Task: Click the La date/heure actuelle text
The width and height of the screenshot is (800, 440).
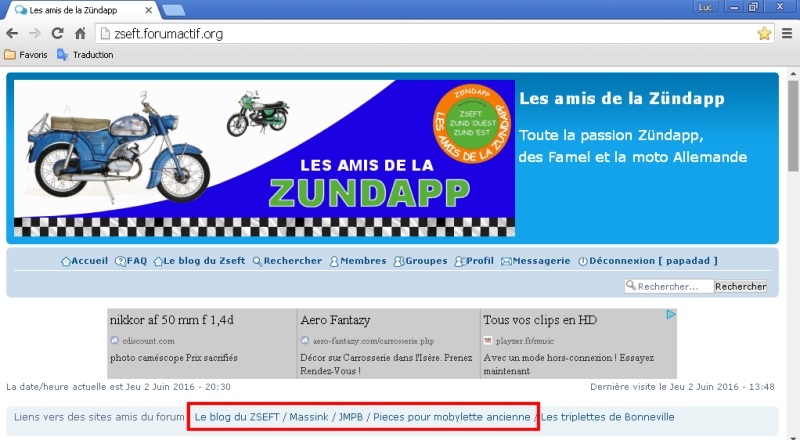Action: 118,387
